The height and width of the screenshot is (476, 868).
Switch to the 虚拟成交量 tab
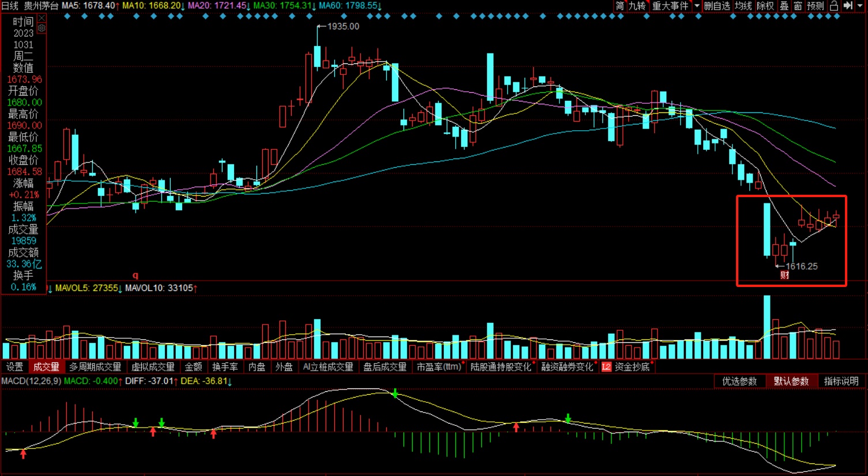pyautogui.click(x=153, y=367)
